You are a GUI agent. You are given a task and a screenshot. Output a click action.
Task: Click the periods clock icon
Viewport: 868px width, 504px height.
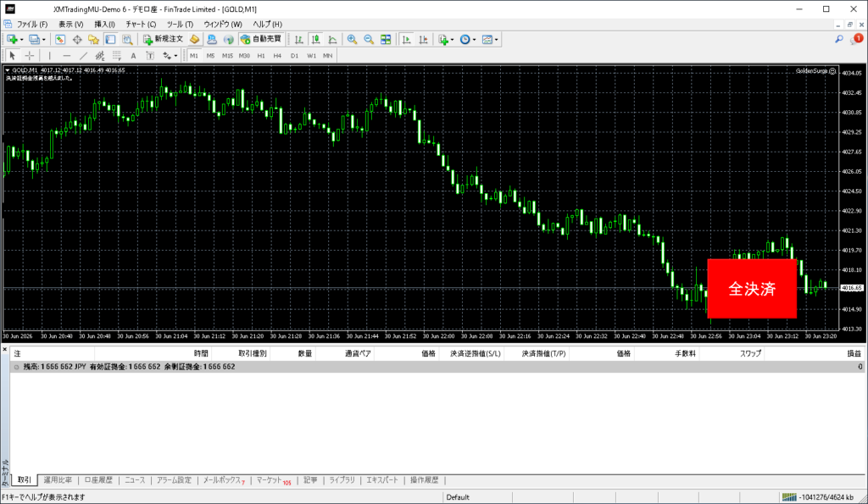tap(465, 39)
